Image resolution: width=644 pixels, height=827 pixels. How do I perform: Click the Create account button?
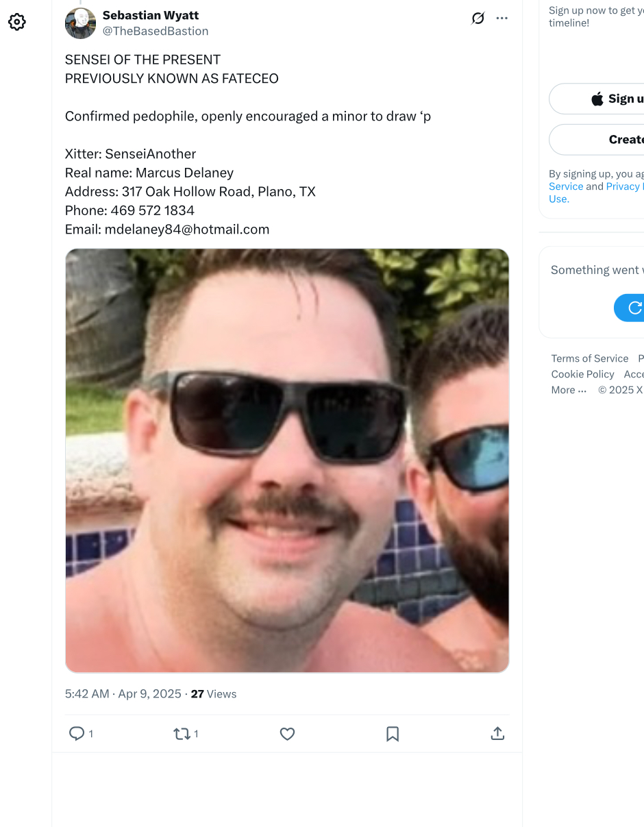coord(597,140)
